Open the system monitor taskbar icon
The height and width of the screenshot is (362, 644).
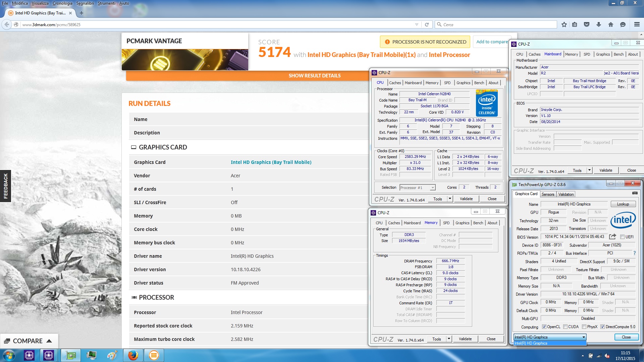tap(91, 355)
